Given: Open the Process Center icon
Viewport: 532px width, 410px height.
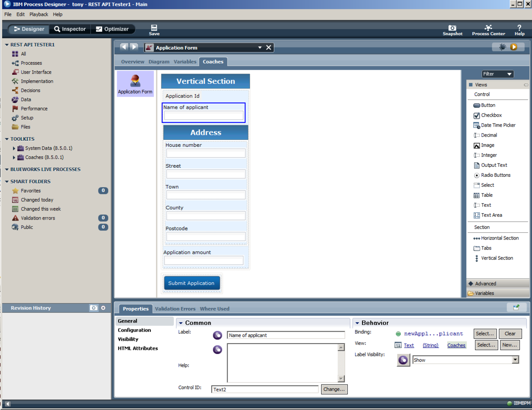Looking at the screenshot, I should 488,30.
